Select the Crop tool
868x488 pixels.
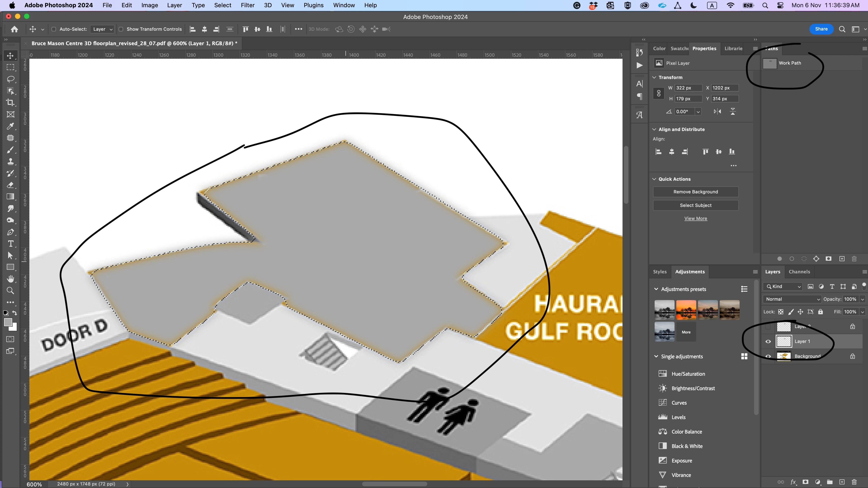[10, 103]
